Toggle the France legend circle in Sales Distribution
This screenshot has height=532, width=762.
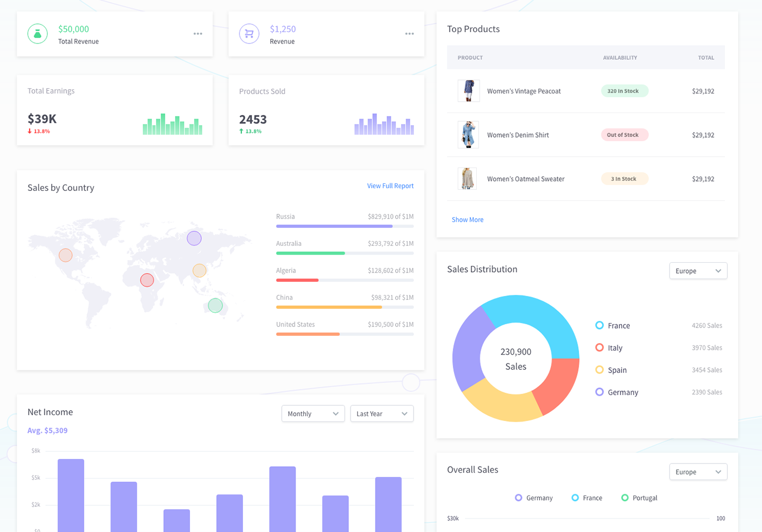[599, 325]
